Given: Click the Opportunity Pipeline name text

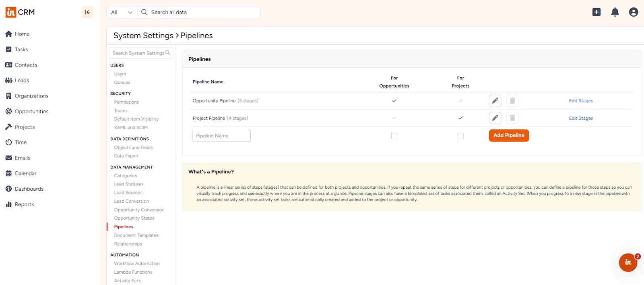Looking at the screenshot, I should (x=214, y=101).
